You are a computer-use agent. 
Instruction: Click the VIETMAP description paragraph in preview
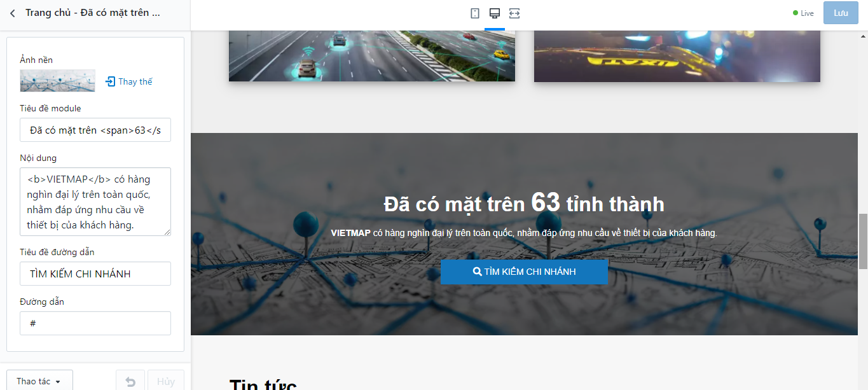[524, 233]
